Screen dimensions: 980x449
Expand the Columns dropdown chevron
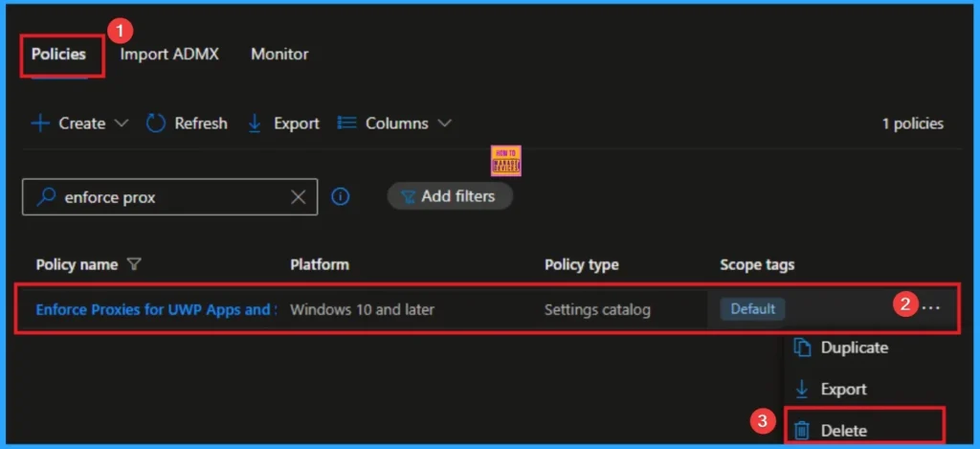(x=444, y=123)
